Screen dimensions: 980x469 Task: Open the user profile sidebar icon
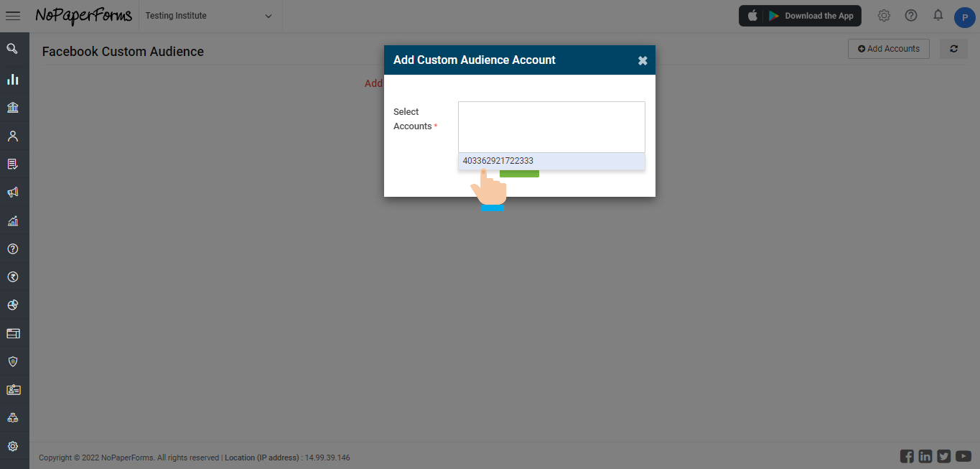click(12, 136)
